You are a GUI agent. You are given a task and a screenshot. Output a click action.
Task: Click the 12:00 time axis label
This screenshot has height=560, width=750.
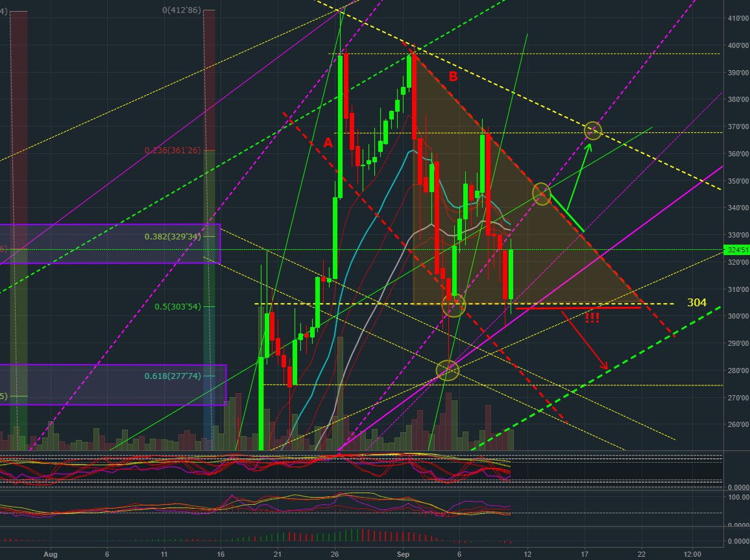click(x=693, y=554)
